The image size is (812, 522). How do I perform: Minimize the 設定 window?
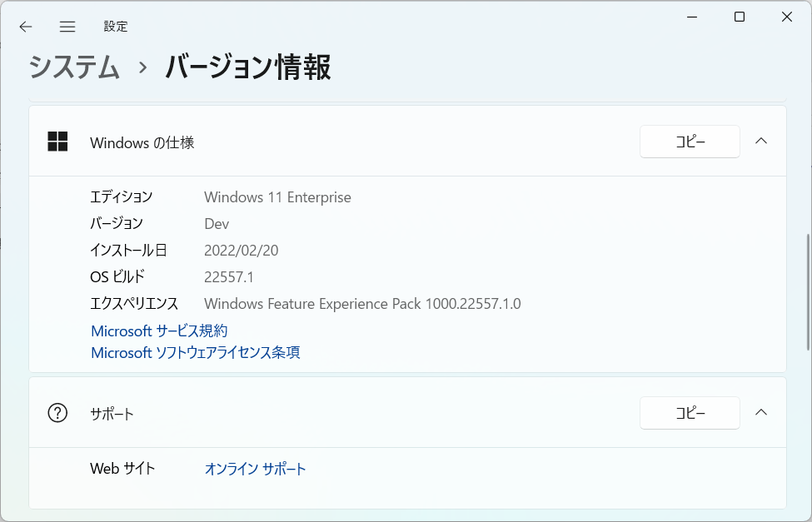pos(692,17)
